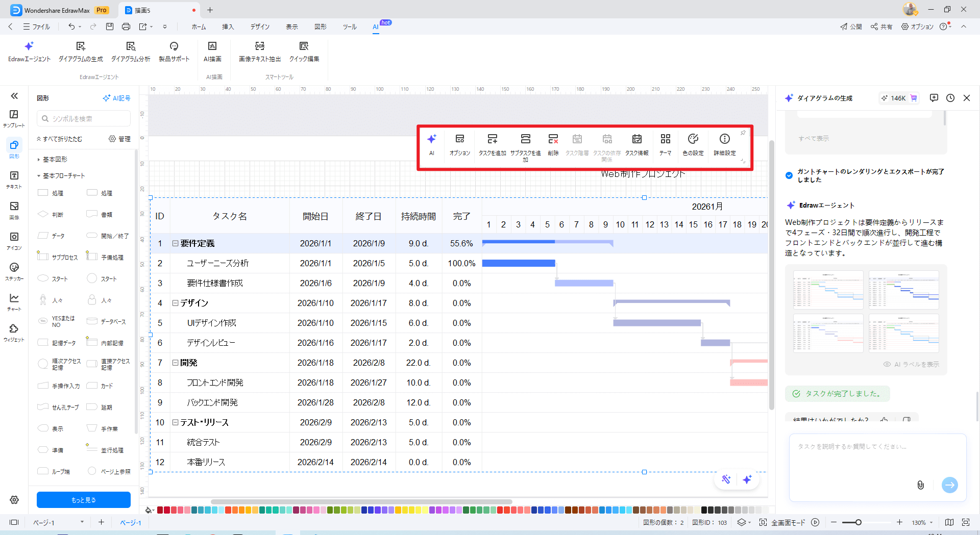Click the attachment paperclip icon in chat
980x535 pixels.
click(920, 485)
